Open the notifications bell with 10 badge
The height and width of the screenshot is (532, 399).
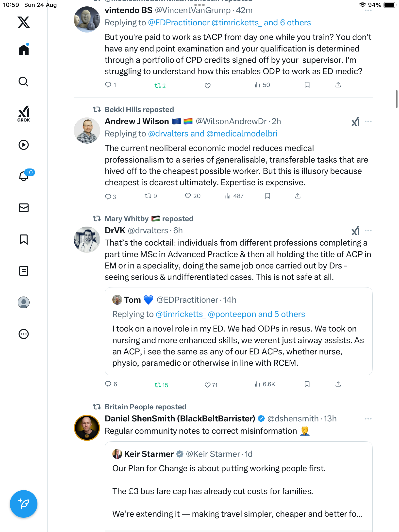click(24, 176)
